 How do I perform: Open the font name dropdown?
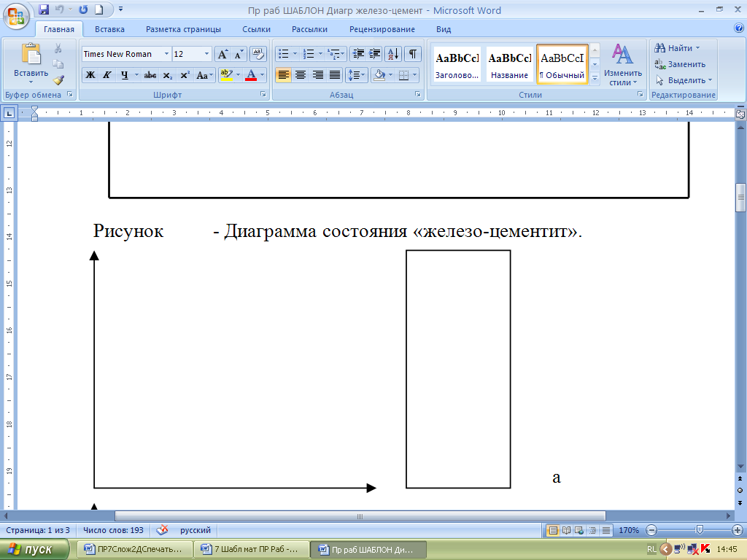(166, 54)
